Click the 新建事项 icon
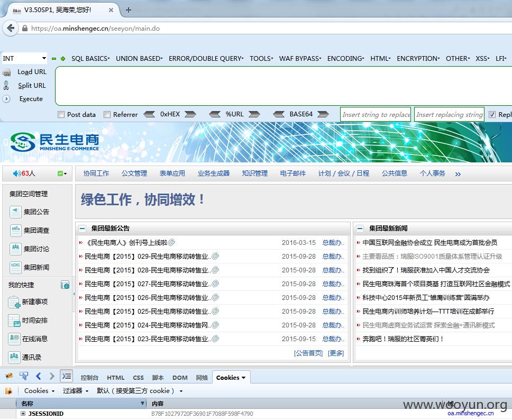Image resolution: width=512 pixels, height=420 pixels. 14,302
